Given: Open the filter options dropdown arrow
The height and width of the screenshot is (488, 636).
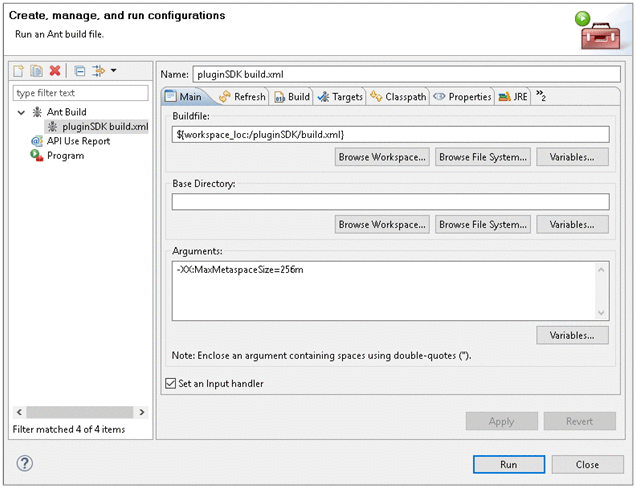Looking at the screenshot, I should (113, 71).
